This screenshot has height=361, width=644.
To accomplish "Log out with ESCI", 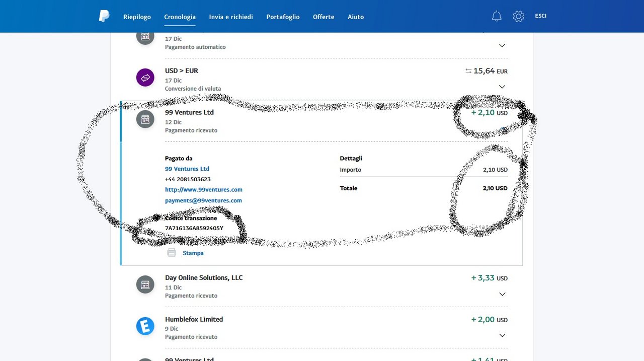I will coord(541,16).
